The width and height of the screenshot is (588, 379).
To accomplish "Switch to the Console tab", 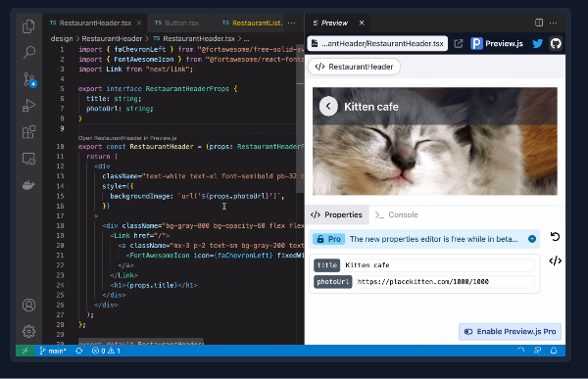I will [x=397, y=214].
